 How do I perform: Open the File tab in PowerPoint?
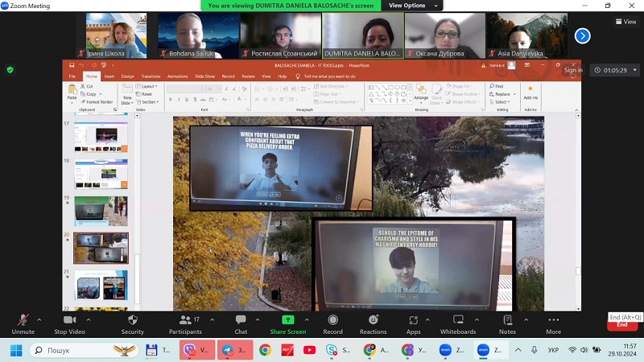coord(72,76)
